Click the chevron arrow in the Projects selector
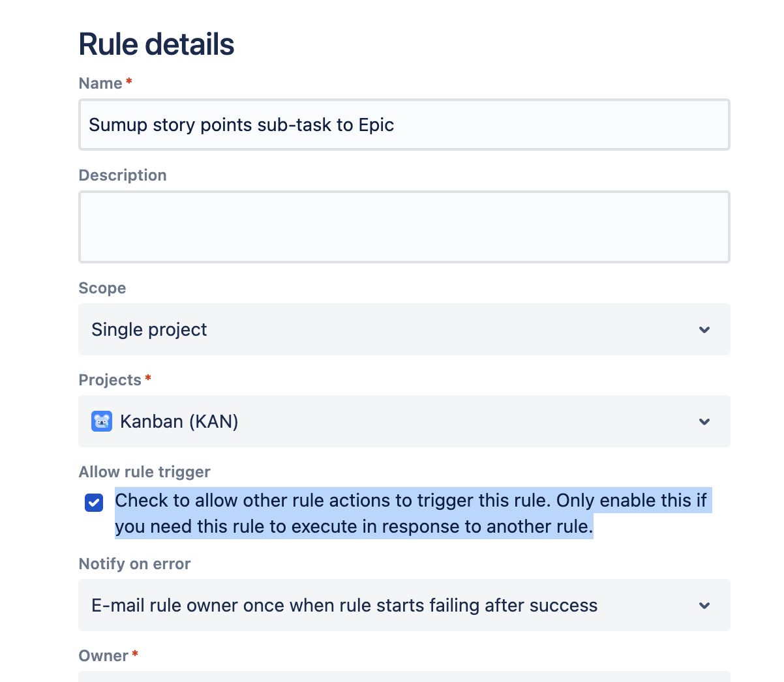The height and width of the screenshot is (682, 784). tap(704, 421)
